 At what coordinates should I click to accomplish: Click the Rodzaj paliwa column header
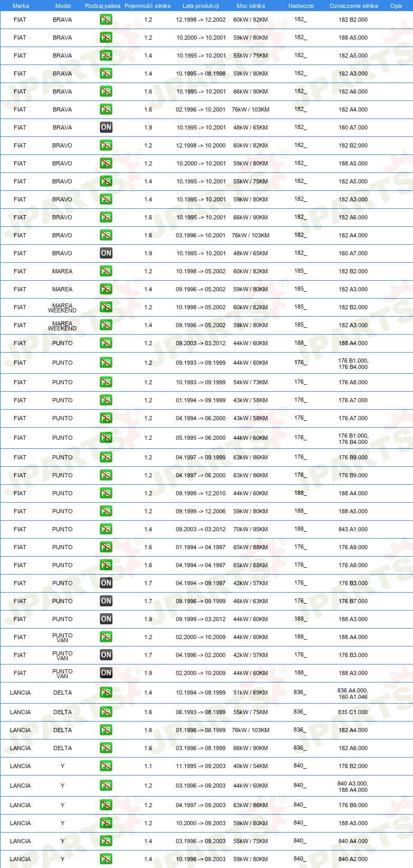coord(102,6)
